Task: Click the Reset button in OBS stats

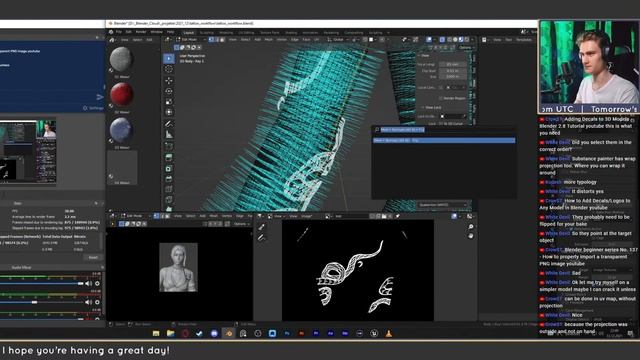Action: click(x=93, y=258)
